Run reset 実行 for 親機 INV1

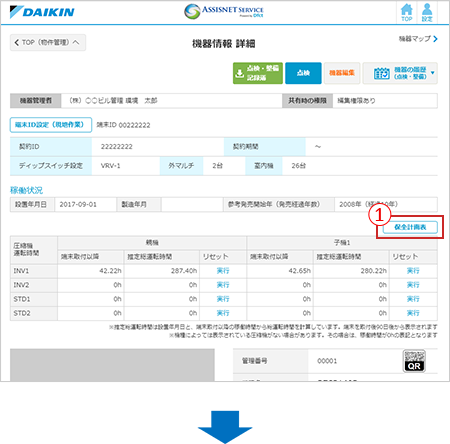(x=223, y=271)
